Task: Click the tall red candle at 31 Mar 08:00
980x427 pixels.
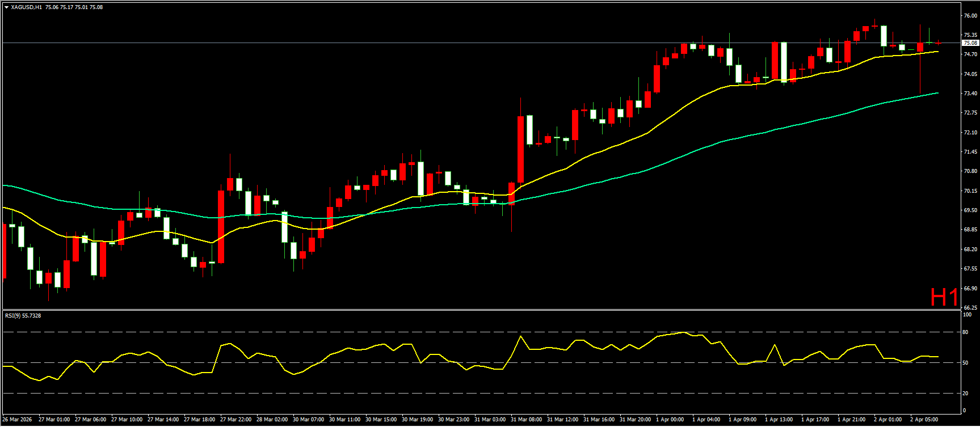Action: (x=520, y=150)
